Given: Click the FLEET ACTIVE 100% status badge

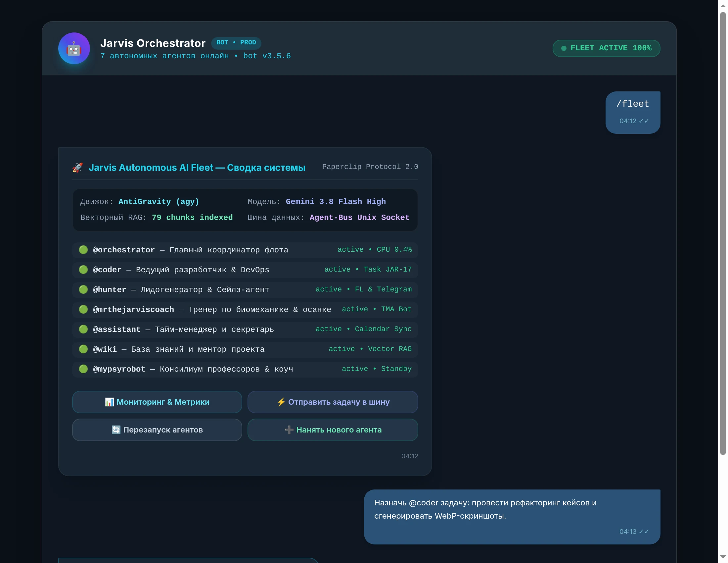Looking at the screenshot, I should click(x=606, y=48).
